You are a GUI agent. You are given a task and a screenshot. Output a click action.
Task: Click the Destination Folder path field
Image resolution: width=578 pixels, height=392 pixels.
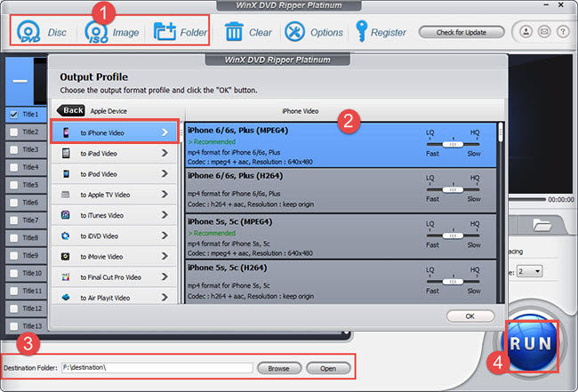tap(157, 368)
